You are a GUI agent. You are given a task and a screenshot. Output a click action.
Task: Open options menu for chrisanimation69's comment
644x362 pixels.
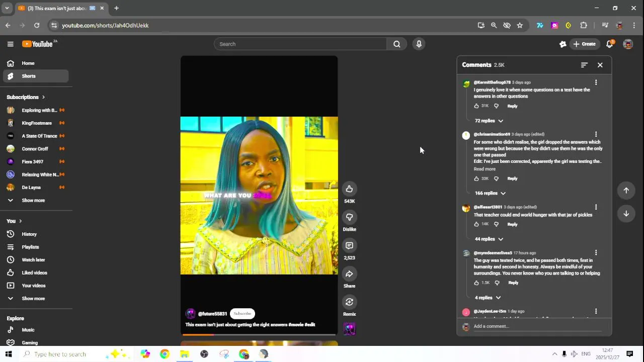coord(596,134)
